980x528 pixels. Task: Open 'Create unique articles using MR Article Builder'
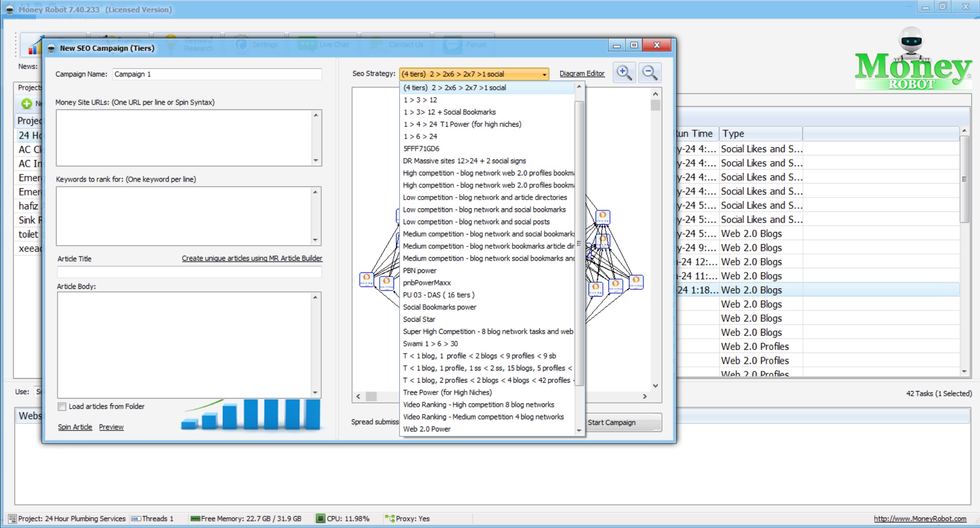click(x=252, y=258)
